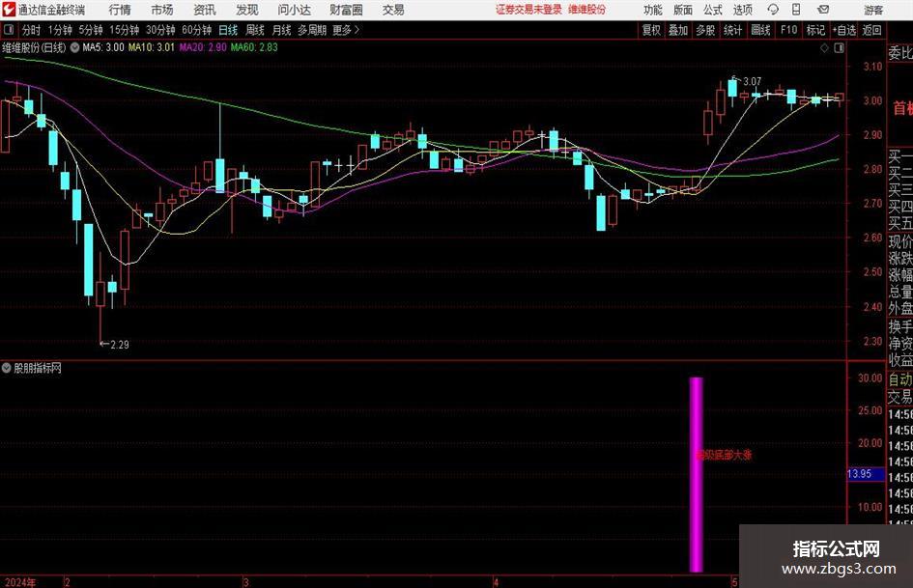
Task: Click the 通达信 red logo icon
Action: tap(9, 10)
